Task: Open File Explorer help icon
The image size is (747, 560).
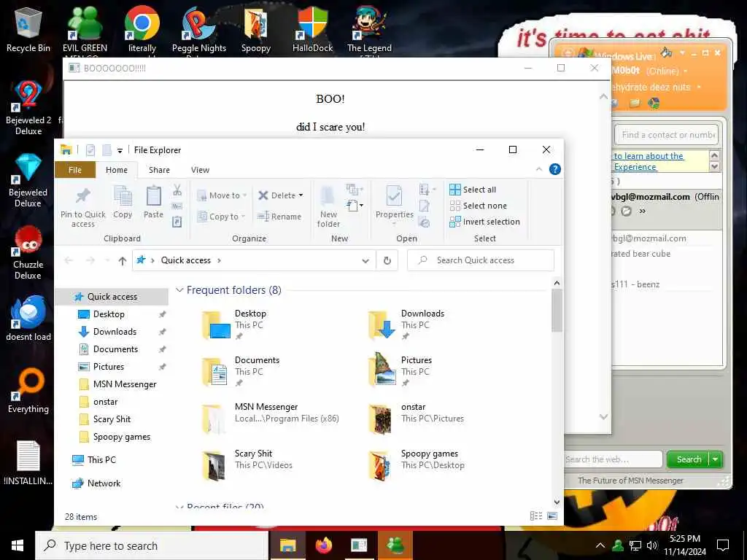Action: click(x=554, y=169)
